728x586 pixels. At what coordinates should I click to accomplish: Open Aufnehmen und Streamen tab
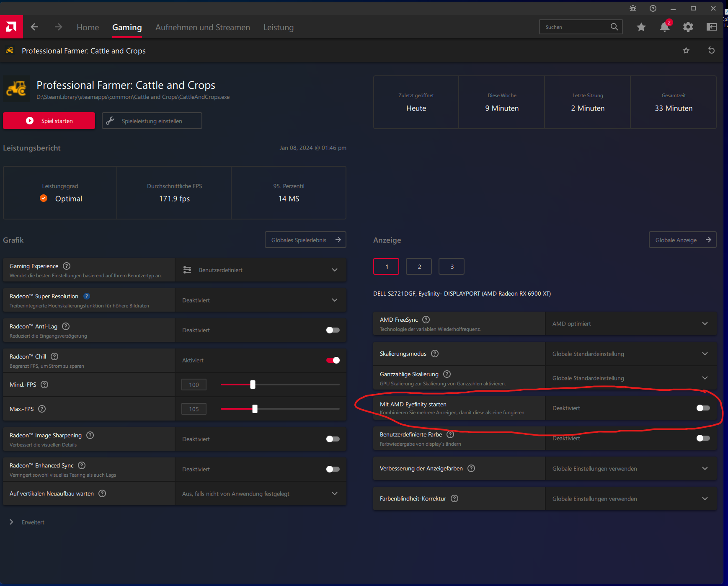pyautogui.click(x=203, y=27)
